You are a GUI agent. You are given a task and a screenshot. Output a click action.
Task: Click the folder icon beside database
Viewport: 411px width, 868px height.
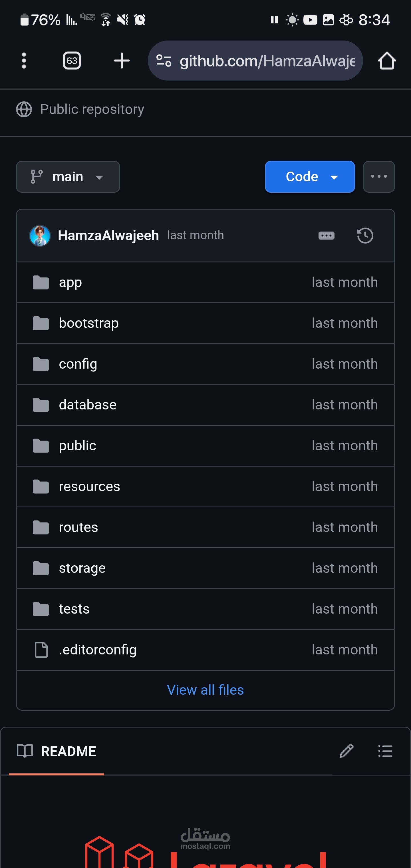pos(41,405)
